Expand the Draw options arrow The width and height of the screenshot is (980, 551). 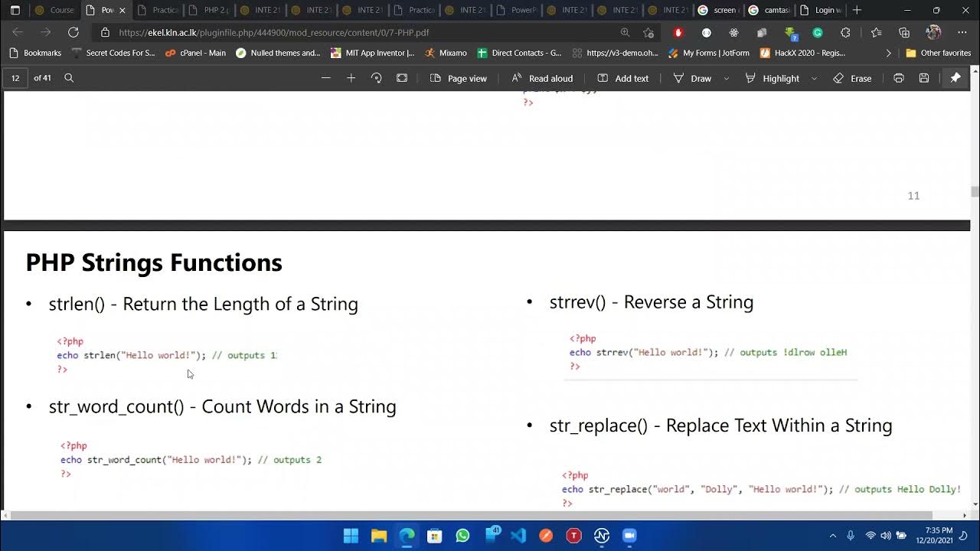[727, 78]
